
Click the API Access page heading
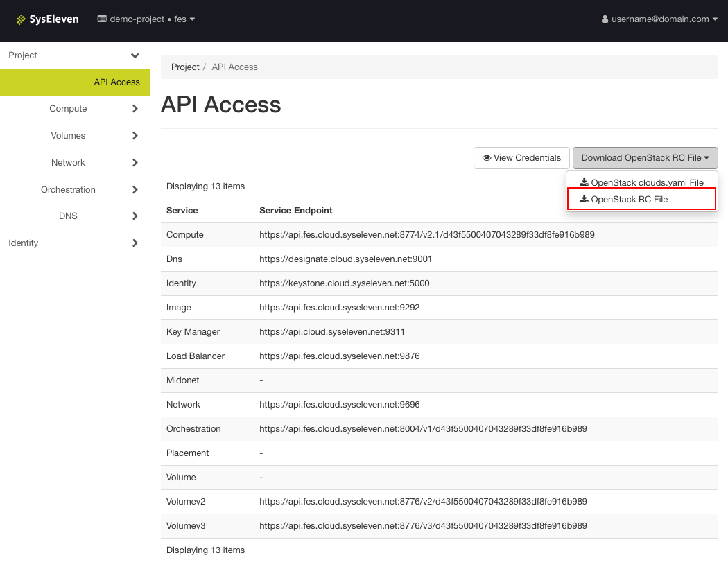click(x=221, y=105)
